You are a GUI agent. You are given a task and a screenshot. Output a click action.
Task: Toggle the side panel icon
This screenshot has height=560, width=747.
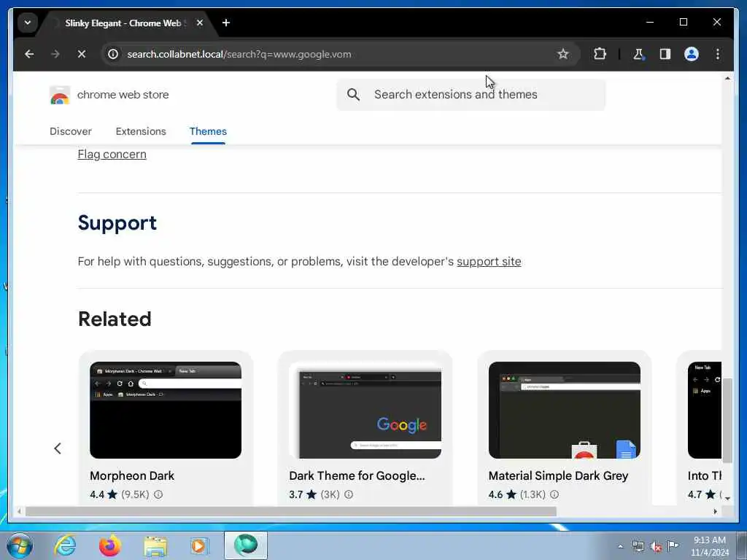tap(665, 54)
